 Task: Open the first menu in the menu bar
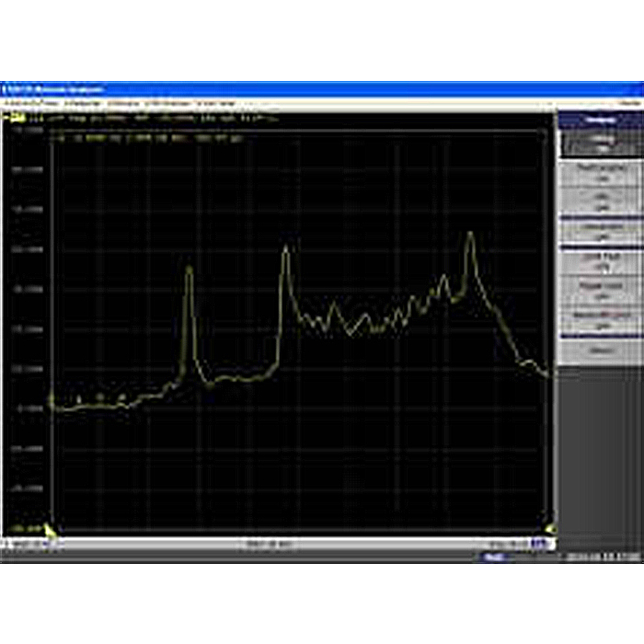pos(30,103)
